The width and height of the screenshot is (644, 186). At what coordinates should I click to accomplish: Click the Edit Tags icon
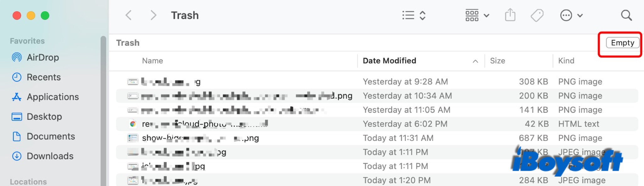(x=537, y=15)
